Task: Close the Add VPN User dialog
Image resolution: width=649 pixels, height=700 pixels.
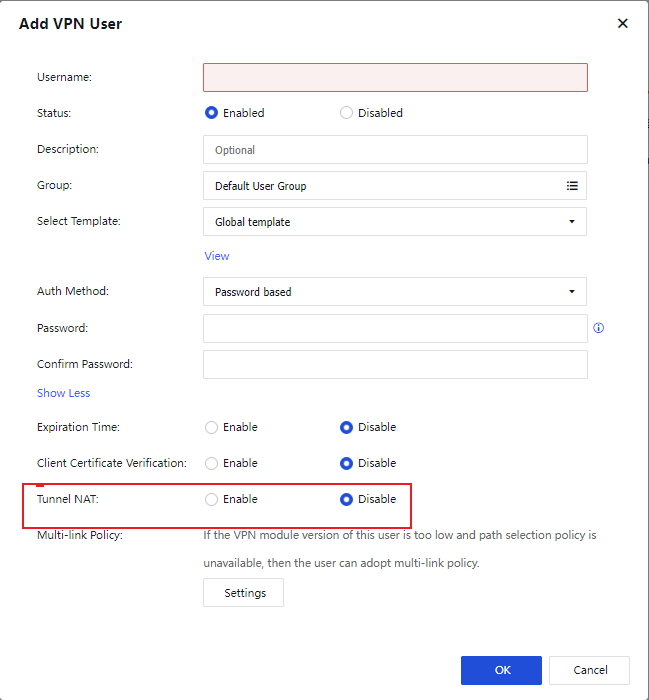Action: pyautogui.click(x=622, y=23)
